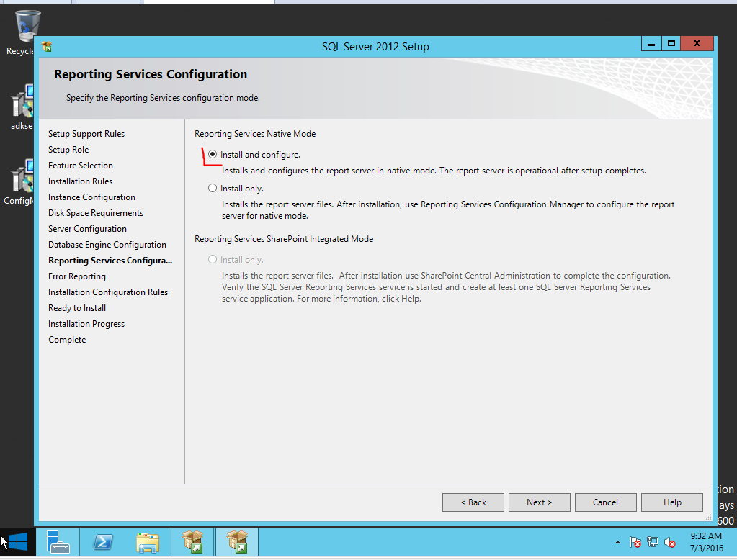Select Feature Selection step
737x560 pixels.
pyautogui.click(x=81, y=166)
